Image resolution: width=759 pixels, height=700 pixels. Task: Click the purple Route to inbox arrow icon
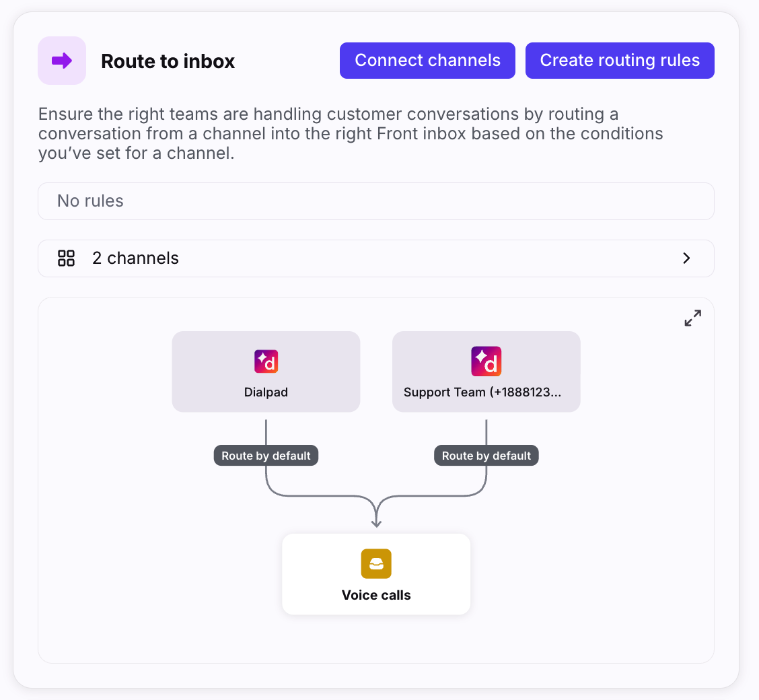62,61
